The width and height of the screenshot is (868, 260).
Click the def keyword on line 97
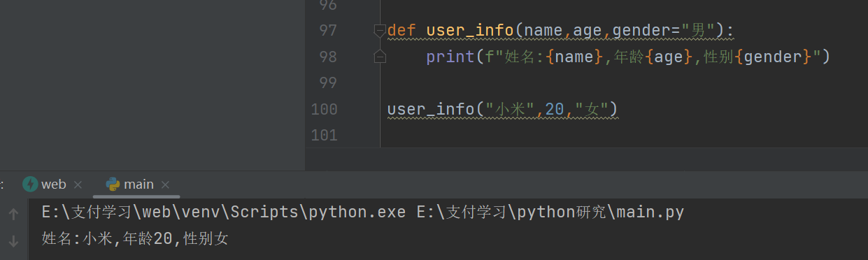coord(401,30)
